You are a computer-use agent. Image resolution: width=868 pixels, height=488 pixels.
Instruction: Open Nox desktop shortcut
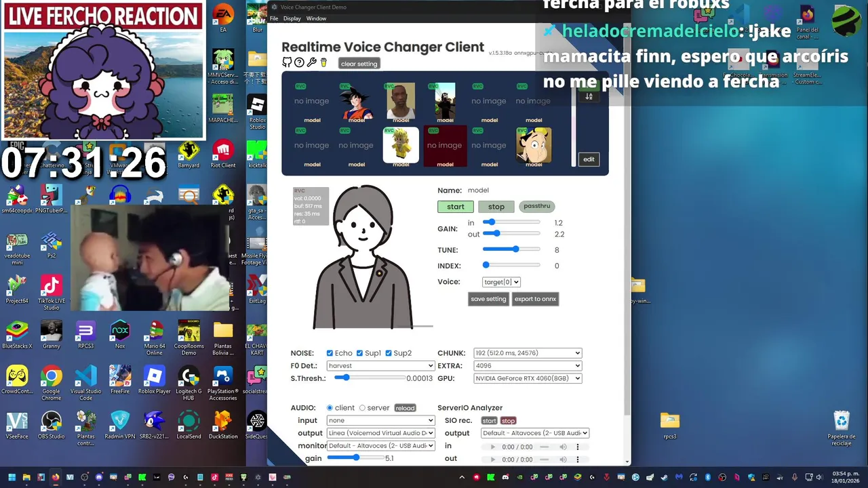point(120,335)
